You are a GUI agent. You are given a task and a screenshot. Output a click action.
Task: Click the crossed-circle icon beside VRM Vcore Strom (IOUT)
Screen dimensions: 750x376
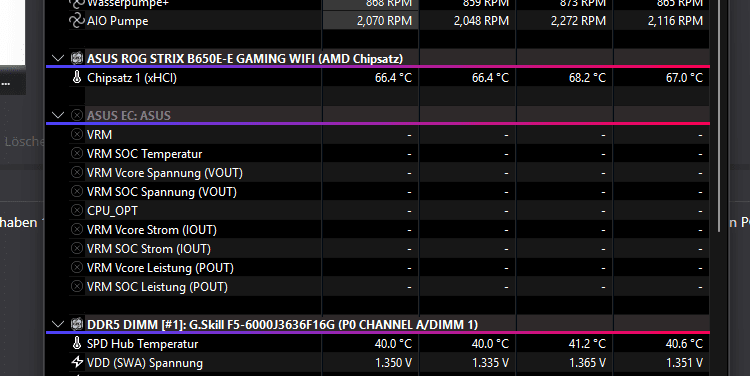pos(77,230)
